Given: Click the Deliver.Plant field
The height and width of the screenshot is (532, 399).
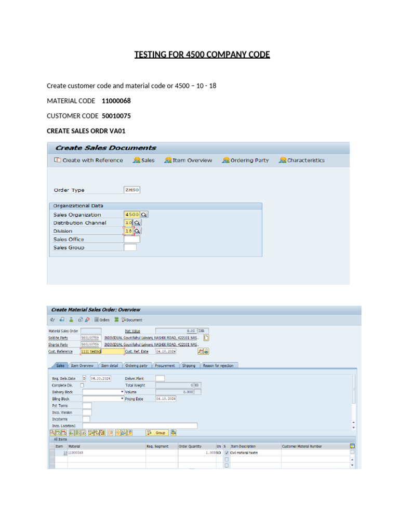Looking at the screenshot, I should (160, 378).
